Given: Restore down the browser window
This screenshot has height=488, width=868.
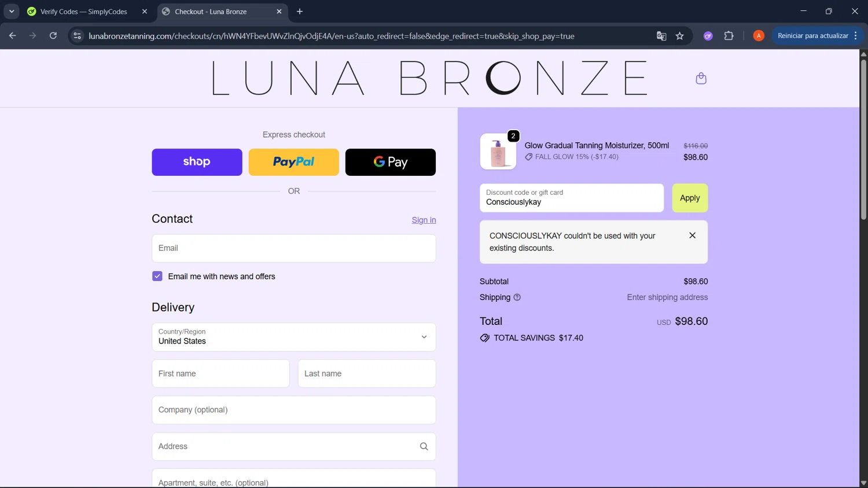Looking at the screenshot, I should [x=829, y=11].
